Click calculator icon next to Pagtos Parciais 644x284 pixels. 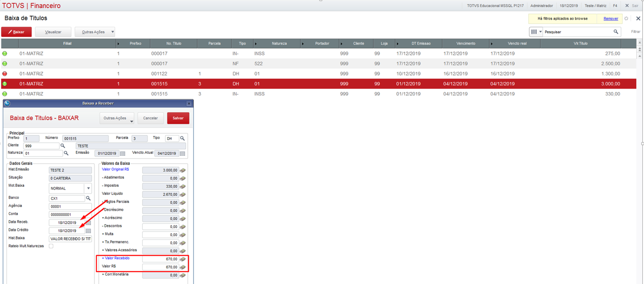coord(183,203)
